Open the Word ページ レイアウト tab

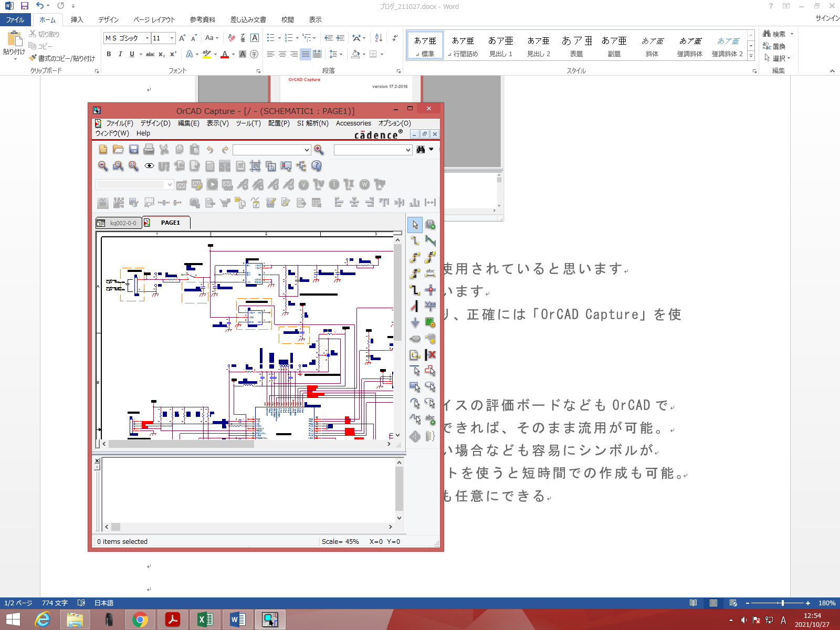pyautogui.click(x=154, y=19)
